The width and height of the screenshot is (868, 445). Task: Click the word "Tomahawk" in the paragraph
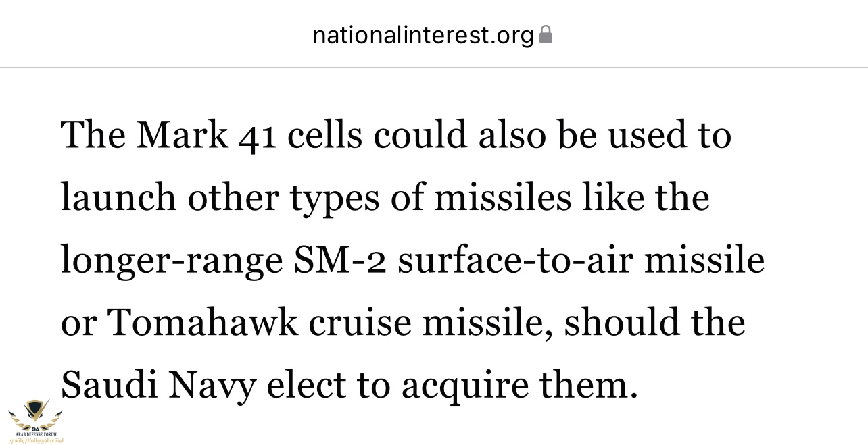(x=203, y=322)
